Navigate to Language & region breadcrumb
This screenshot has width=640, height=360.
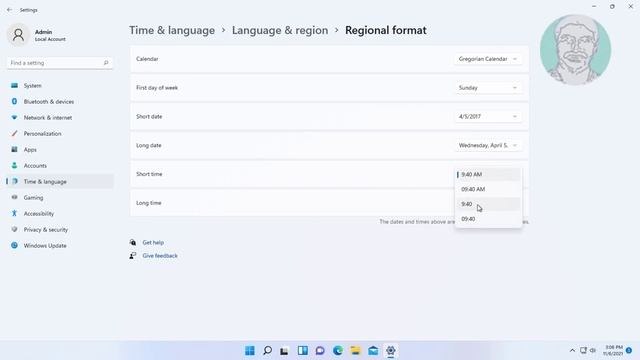pyautogui.click(x=280, y=30)
